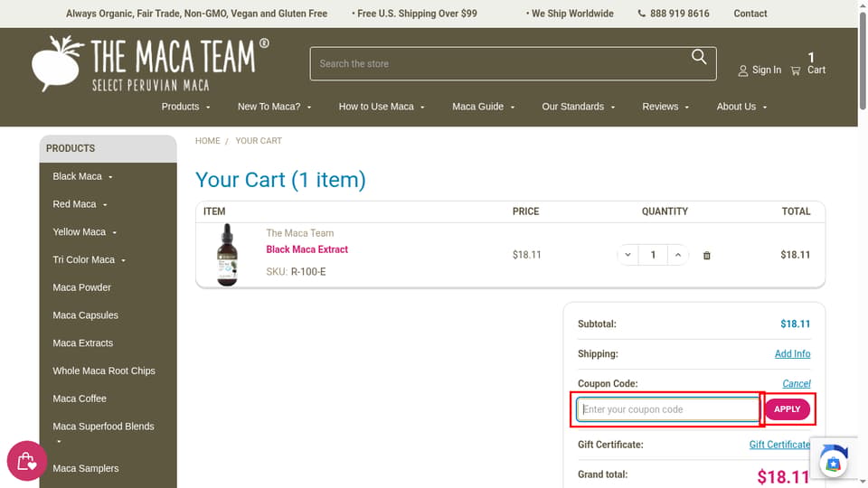
Task: Click the SKU value R-100-E
Action: pyautogui.click(x=308, y=272)
